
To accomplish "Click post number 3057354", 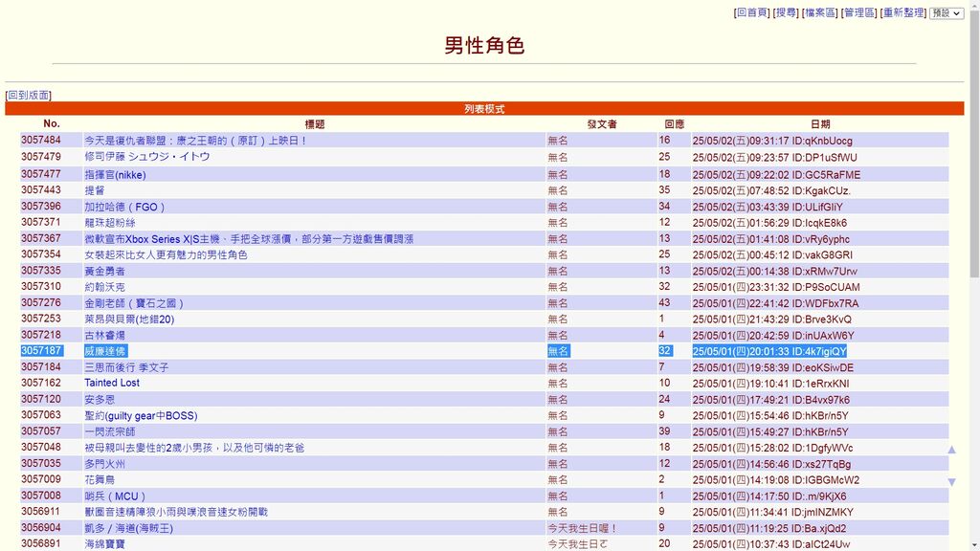I will 41,254.
